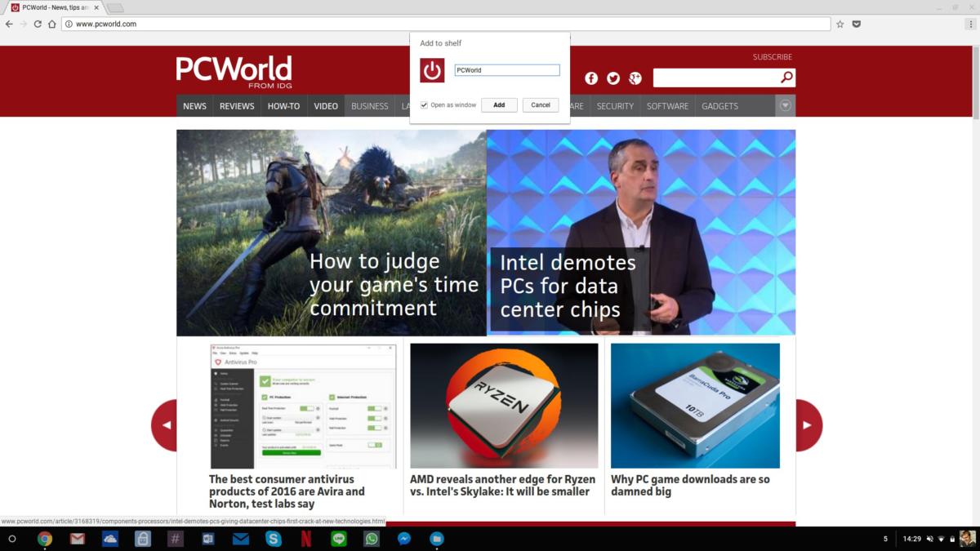Open the consumer antivirus products article headline
980x551 pixels.
287,491
